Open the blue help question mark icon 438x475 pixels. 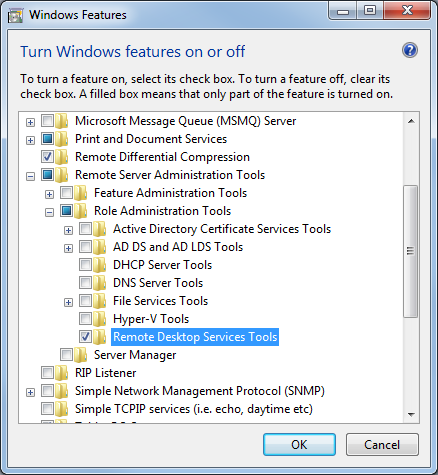click(x=410, y=51)
